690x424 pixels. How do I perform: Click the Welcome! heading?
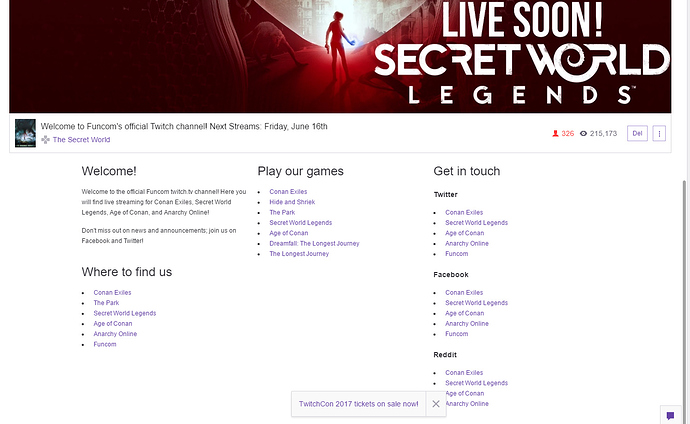click(109, 171)
